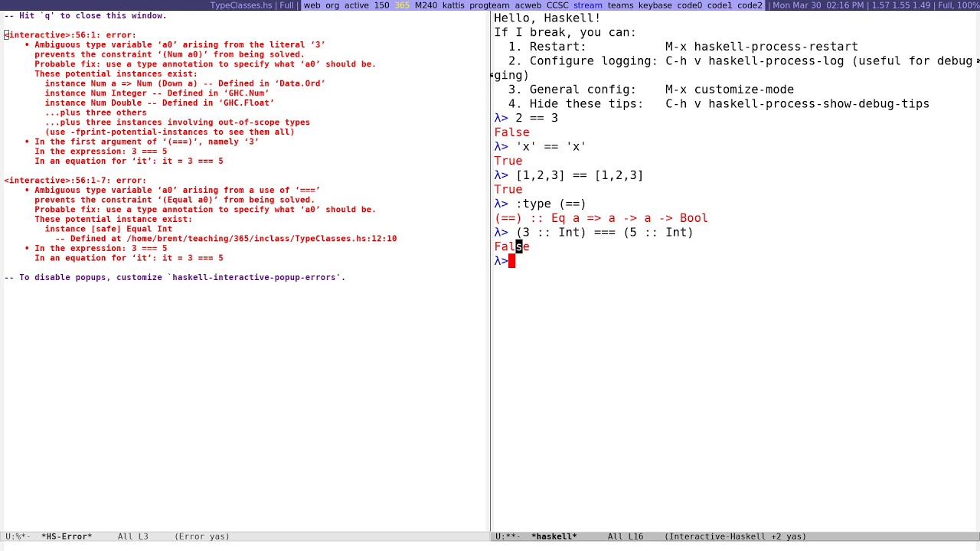
Task: Click the *HS-Error* buffer name in mode line
Action: (67, 536)
